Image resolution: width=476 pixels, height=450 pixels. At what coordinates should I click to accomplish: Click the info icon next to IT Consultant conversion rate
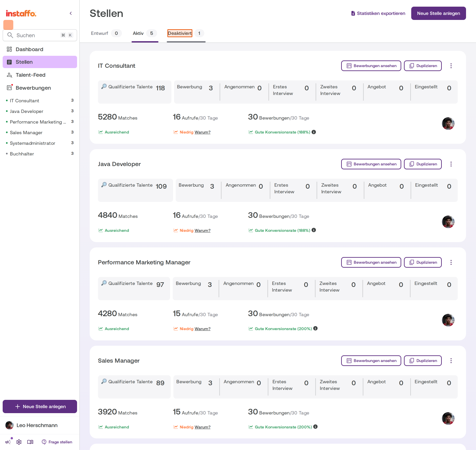(x=314, y=132)
